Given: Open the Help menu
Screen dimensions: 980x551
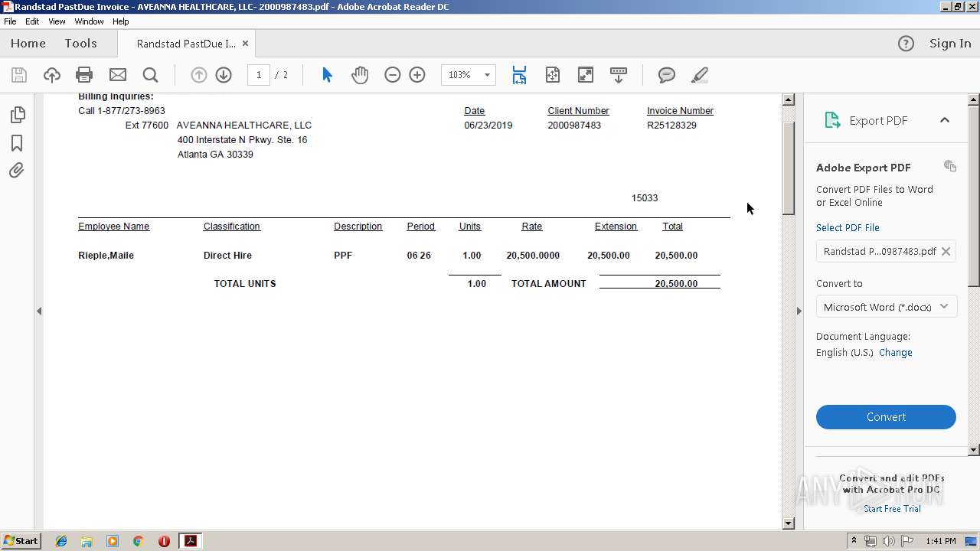Looking at the screenshot, I should [121, 21].
